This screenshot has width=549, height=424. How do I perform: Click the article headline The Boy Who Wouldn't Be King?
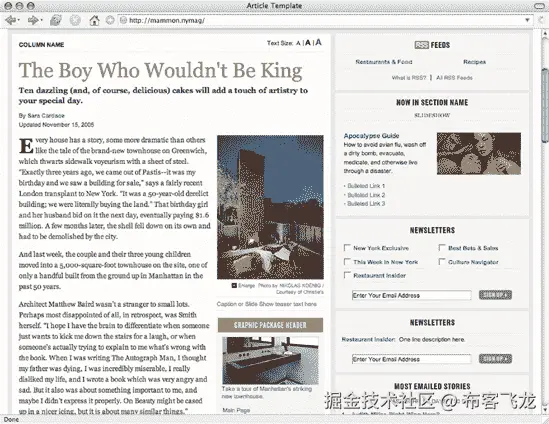[160, 71]
